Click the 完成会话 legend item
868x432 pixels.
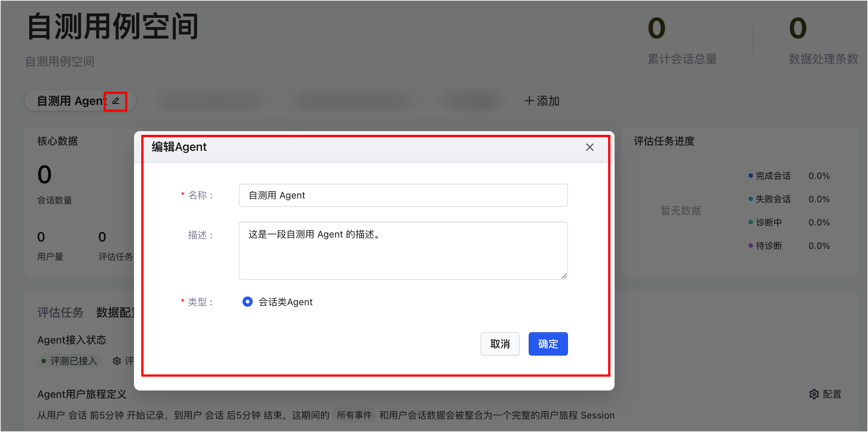point(773,176)
